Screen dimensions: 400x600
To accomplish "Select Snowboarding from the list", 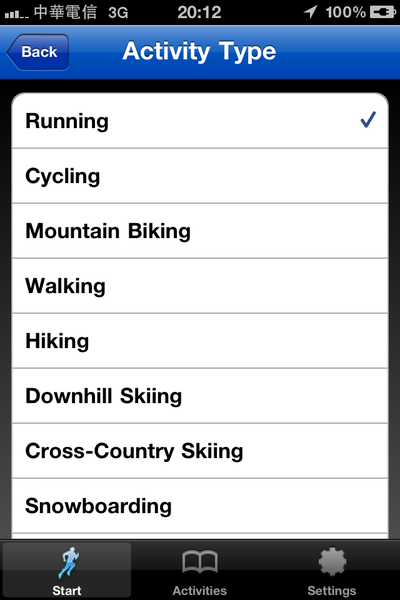I will 200,506.
